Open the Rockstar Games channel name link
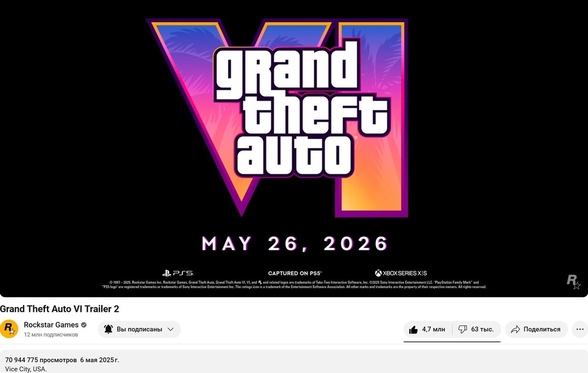The height and width of the screenshot is (373, 588). pyautogui.click(x=51, y=325)
